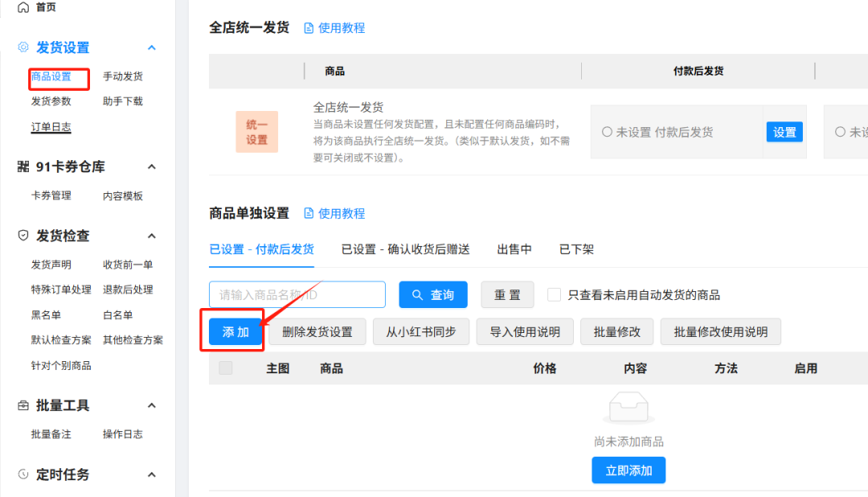Screen dimensions: 868x497
Task: Collapse the 定时任务 section
Action: (152, 474)
